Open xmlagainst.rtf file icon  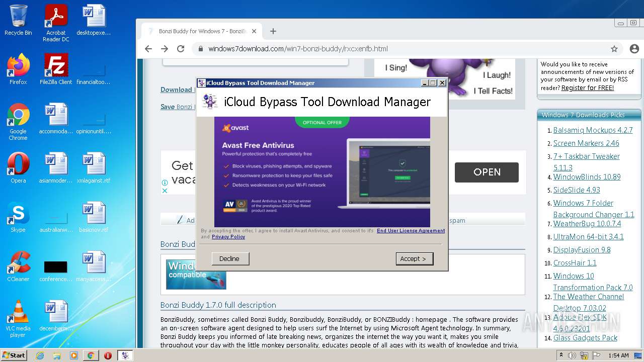click(94, 168)
